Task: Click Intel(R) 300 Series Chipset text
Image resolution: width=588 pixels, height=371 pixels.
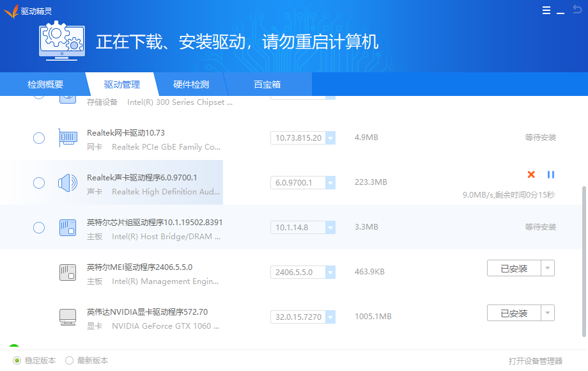Action: pos(180,102)
